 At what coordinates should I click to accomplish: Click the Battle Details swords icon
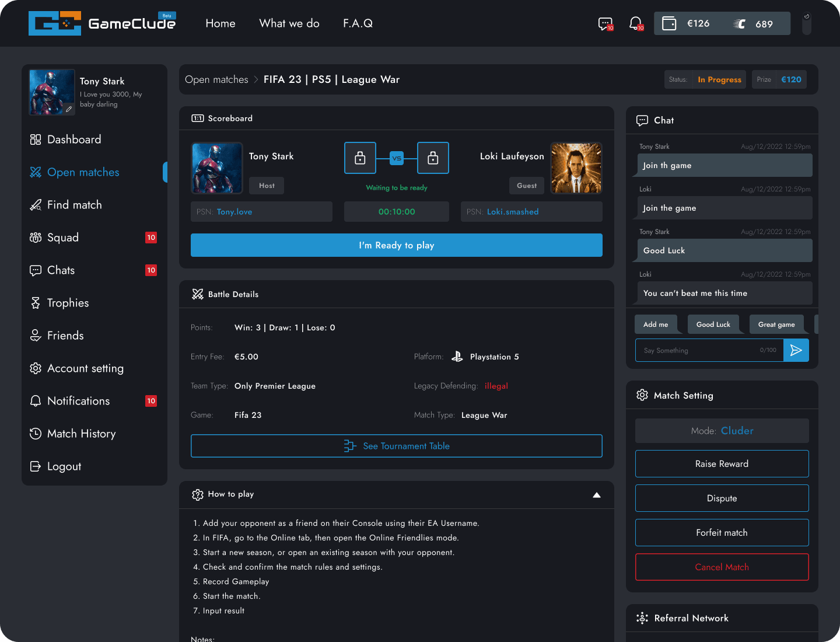(x=198, y=294)
